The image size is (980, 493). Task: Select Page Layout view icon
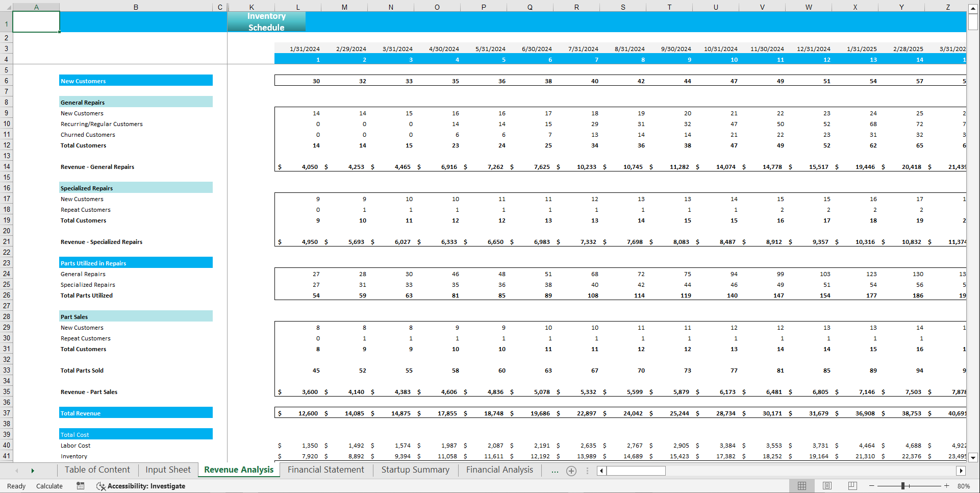[x=827, y=485]
